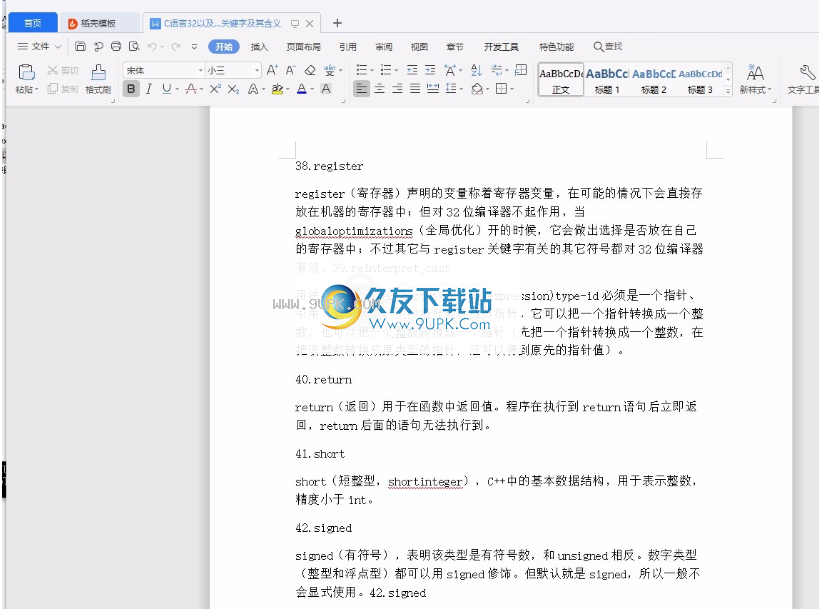Click the Copy (复制) button
The width and height of the screenshot is (819, 614).
(x=63, y=89)
